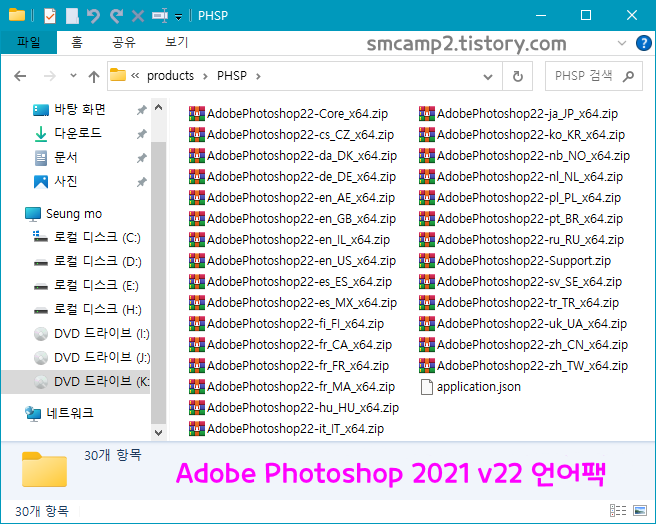Select 문서 in navigation pane
Image resolution: width=656 pixels, height=524 pixels.
pos(66,158)
